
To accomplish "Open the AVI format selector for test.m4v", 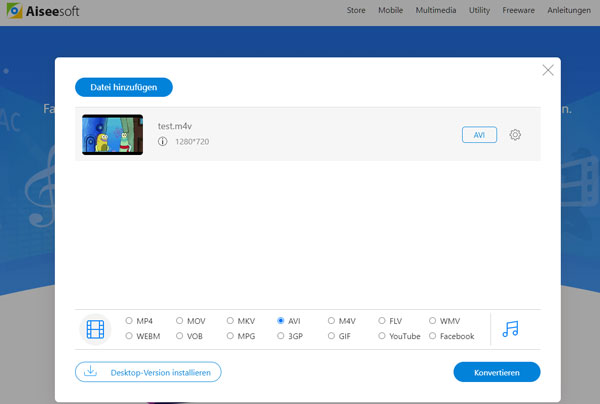I will [479, 135].
